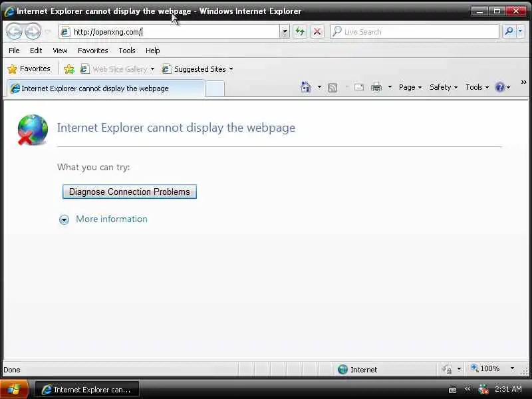
Task: Maximize the Internet Explorer window
Action: tap(497, 11)
